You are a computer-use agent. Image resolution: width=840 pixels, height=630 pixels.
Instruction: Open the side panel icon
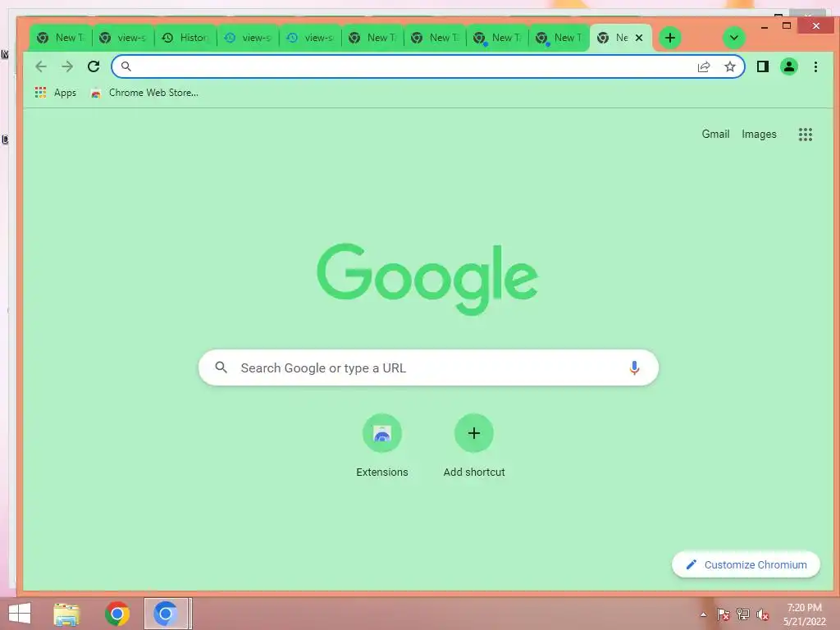(762, 66)
